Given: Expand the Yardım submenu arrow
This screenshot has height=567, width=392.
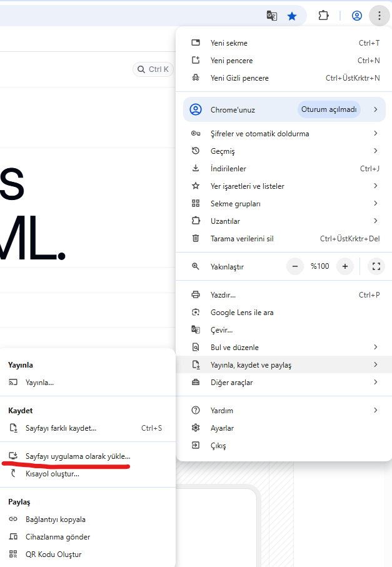Looking at the screenshot, I should tap(376, 410).
